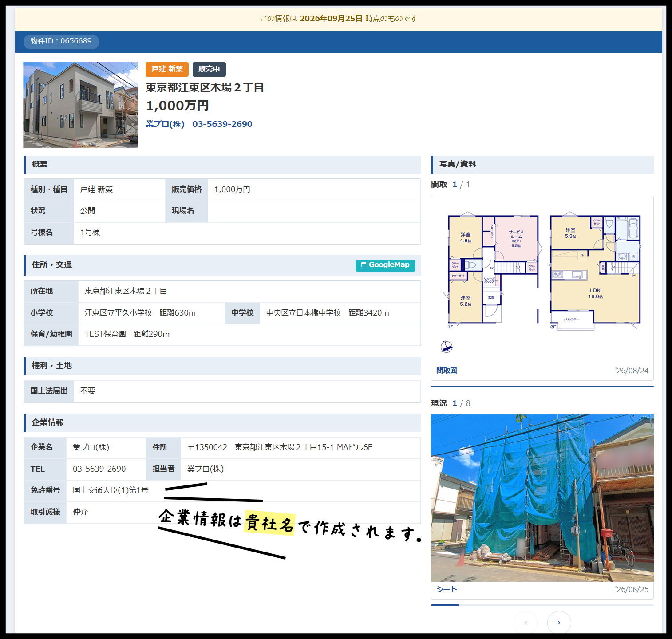Click the 現況 photo progress bar
Viewport: 672px width, 639px height.
click(x=542, y=605)
